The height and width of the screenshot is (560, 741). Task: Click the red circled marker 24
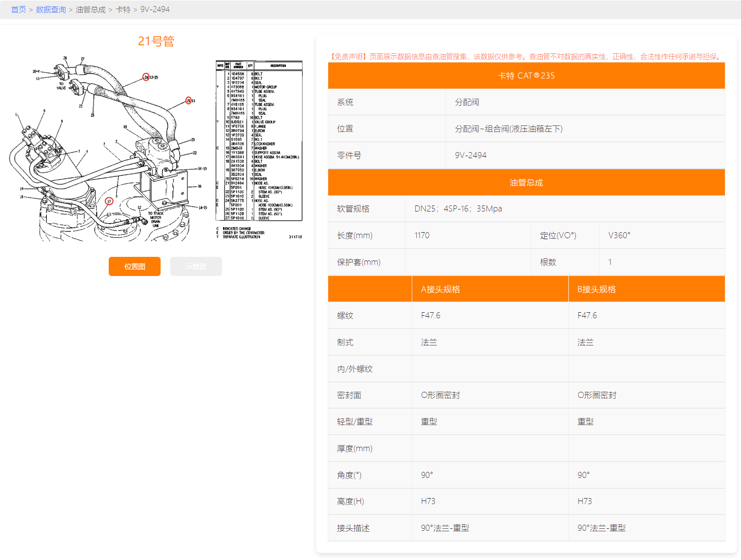click(146, 77)
